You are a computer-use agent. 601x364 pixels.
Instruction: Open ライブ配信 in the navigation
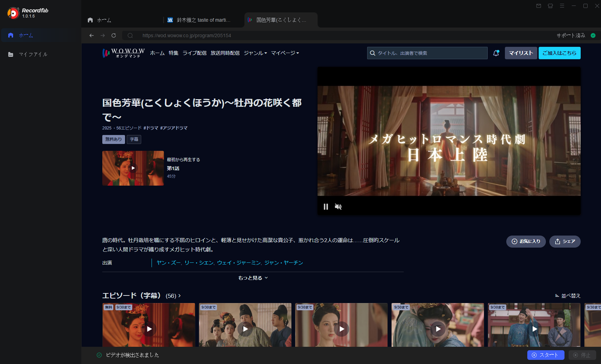[195, 53]
